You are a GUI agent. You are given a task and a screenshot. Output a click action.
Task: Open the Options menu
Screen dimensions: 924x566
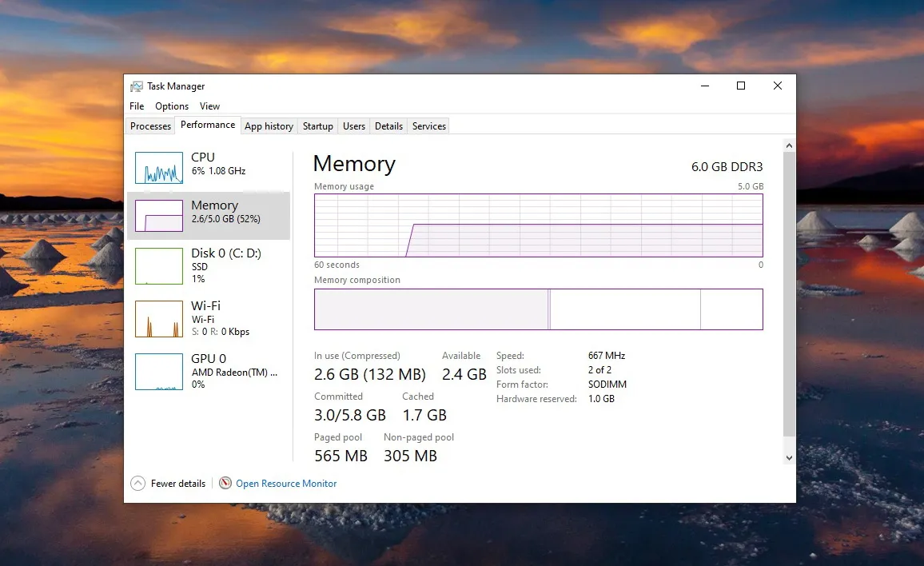coord(172,106)
